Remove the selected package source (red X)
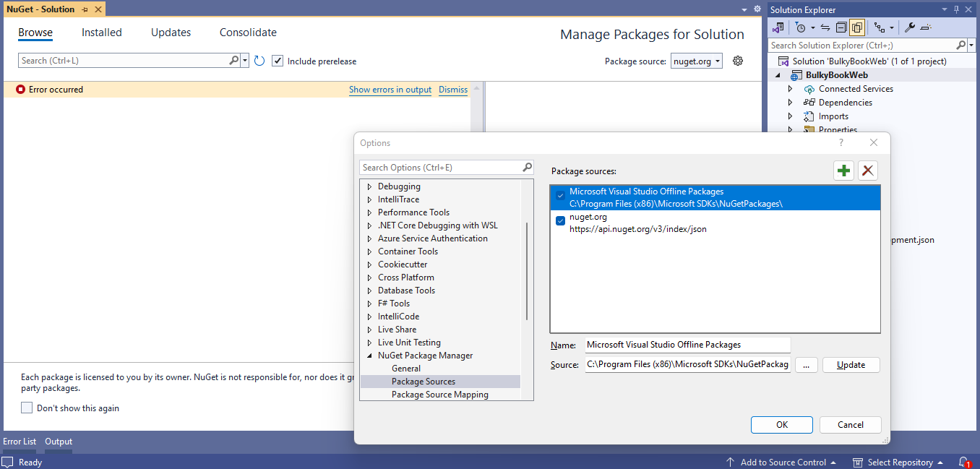This screenshot has width=980, height=469. click(867, 170)
